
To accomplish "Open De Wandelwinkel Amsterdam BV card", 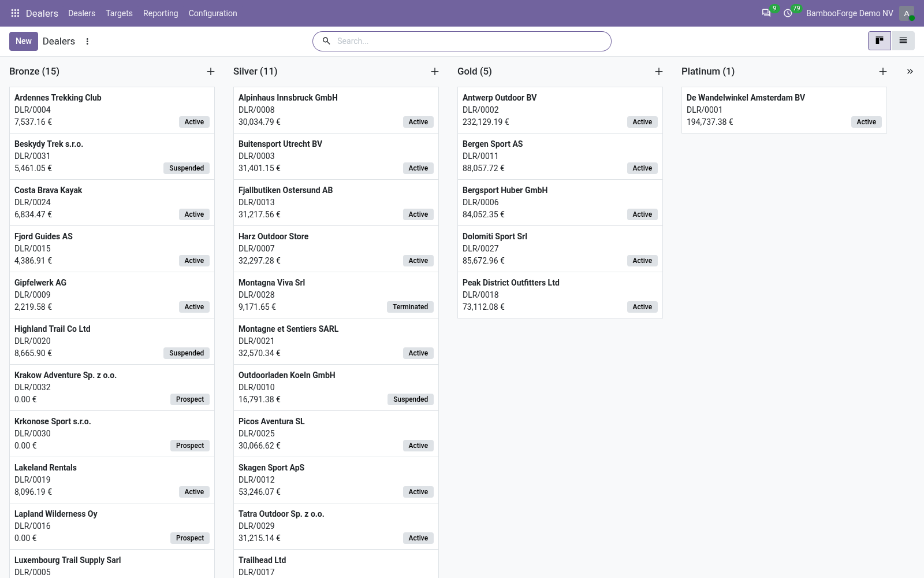I will (784, 110).
